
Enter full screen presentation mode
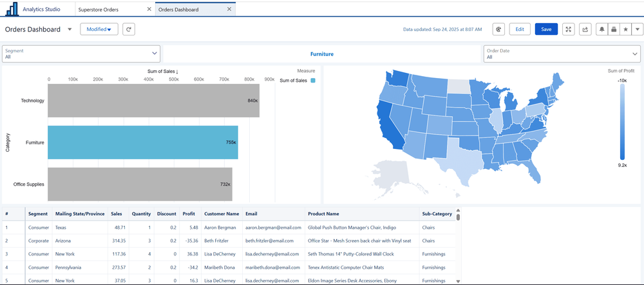pyautogui.click(x=567, y=29)
